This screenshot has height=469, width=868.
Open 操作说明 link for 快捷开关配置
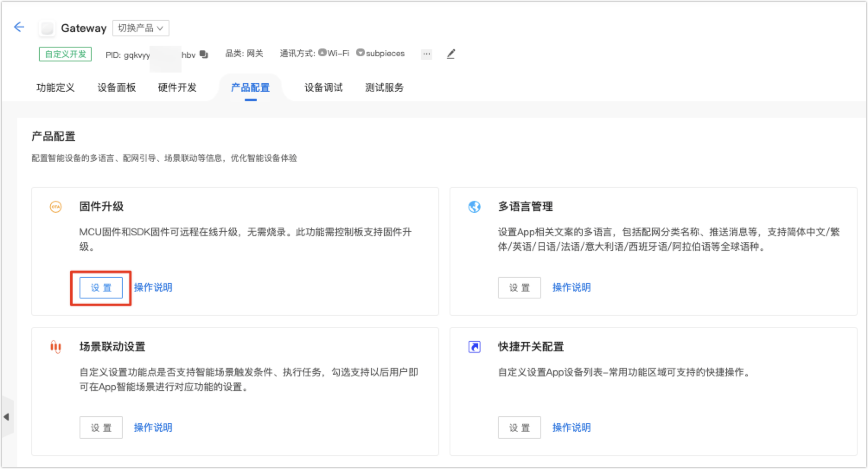571,427
